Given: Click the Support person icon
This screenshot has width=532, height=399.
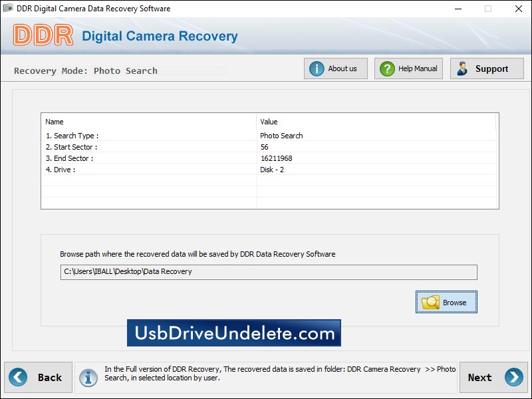Looking at the screenshot, I should [462, 68].
